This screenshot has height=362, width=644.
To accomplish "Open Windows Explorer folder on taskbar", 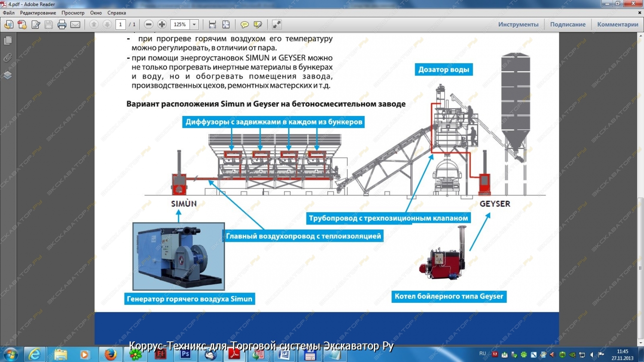I will (x=61, y=355).
